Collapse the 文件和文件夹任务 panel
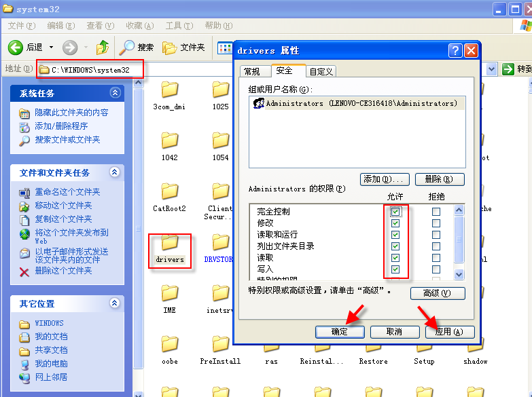The height and width of the screenshot is (397, 532). 115,172
